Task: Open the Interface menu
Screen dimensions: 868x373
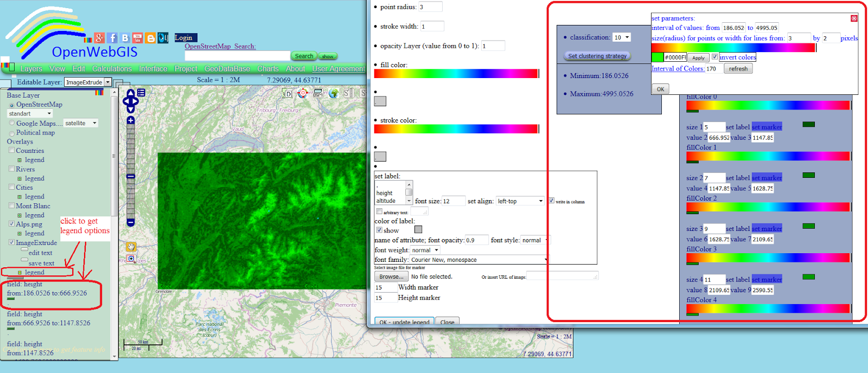Action: 153,69
